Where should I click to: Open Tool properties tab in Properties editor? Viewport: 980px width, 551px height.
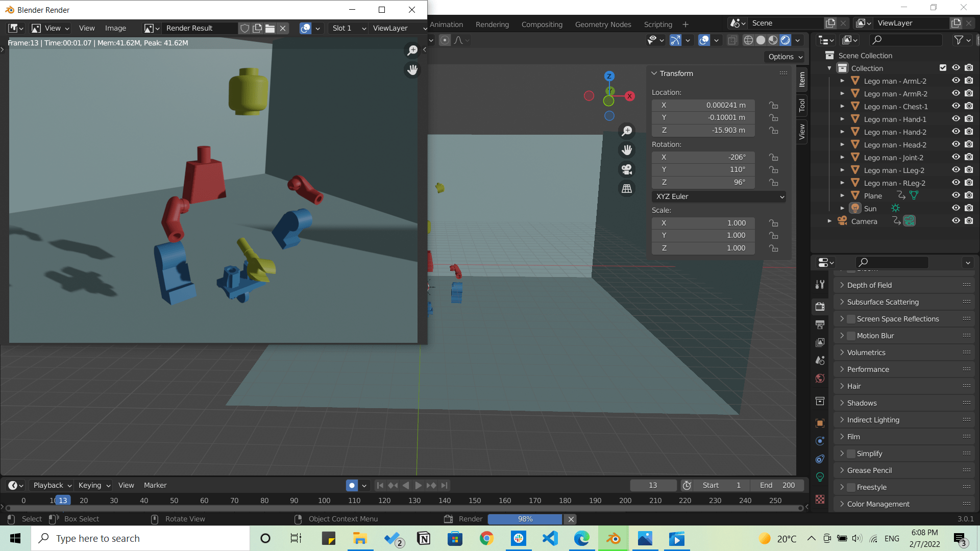click(x=820, y=285)
